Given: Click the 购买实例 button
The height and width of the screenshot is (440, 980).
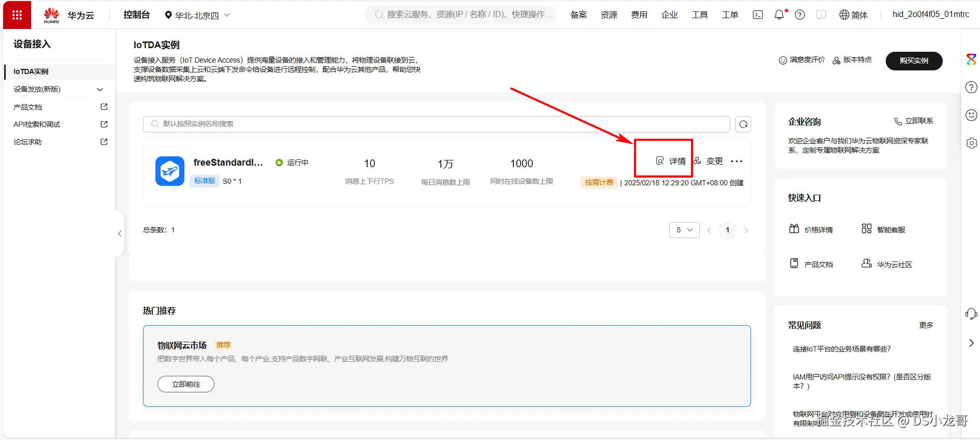Looking at the screenshot, I should (914, 61).
